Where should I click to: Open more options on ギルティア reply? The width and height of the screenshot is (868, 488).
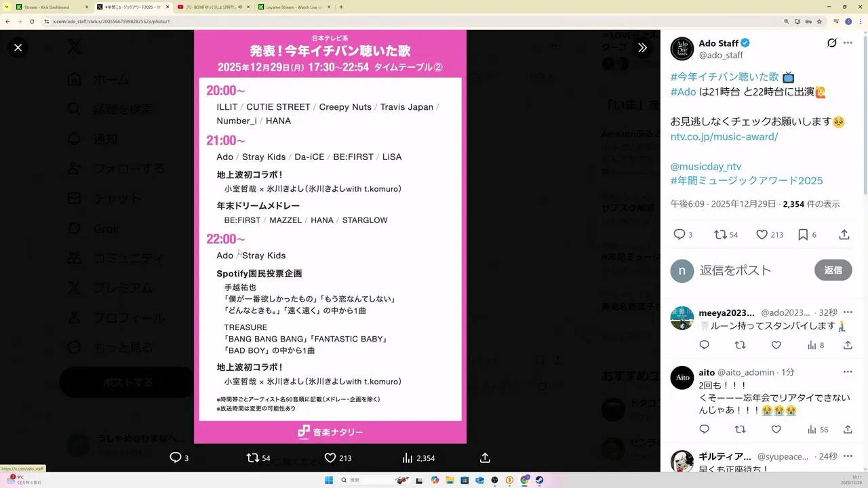click(x=848, y=456)
